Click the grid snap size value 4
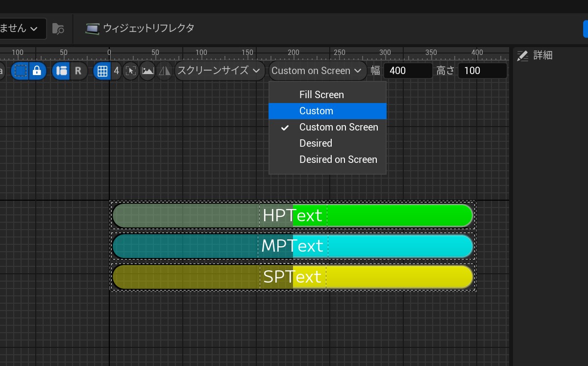 [x=116, y=71]
